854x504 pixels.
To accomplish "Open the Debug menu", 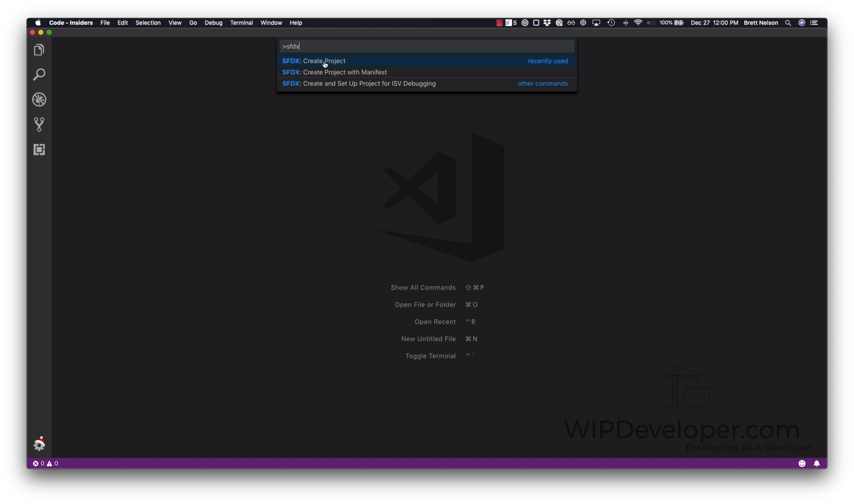I will [213, 23].
